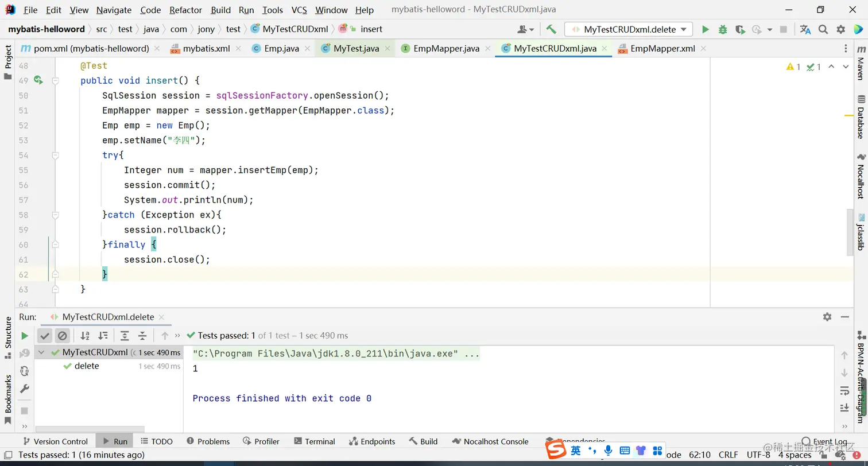Open the editor tabs options menu
868x466 pixels.
(x=846, y=49)
